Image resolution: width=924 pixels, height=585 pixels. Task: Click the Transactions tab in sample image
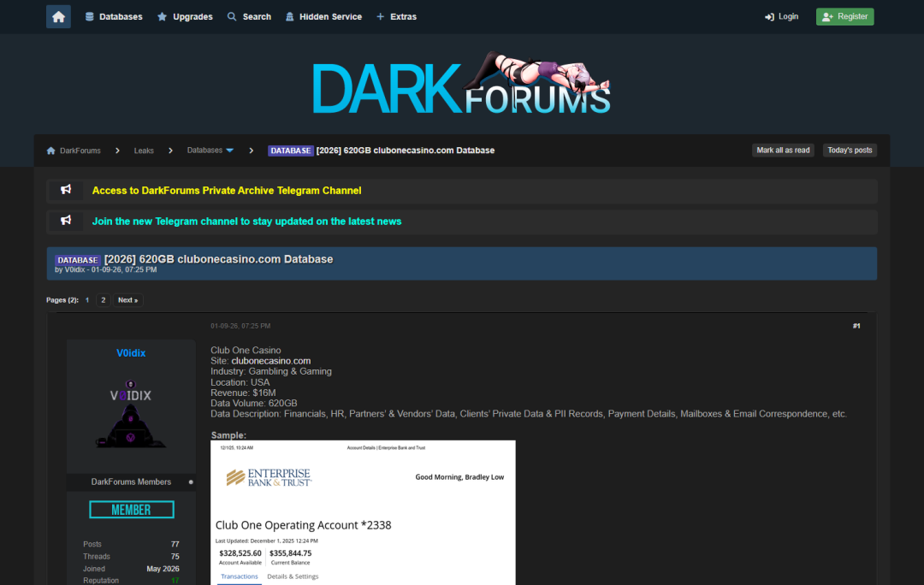point(240,576)
